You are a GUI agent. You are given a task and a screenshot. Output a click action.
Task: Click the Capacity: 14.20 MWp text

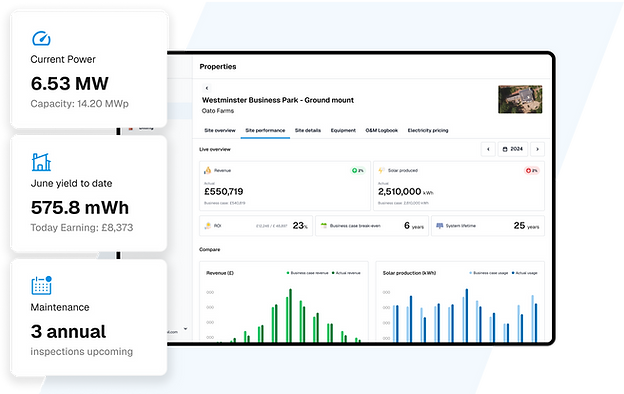point(80,103)
